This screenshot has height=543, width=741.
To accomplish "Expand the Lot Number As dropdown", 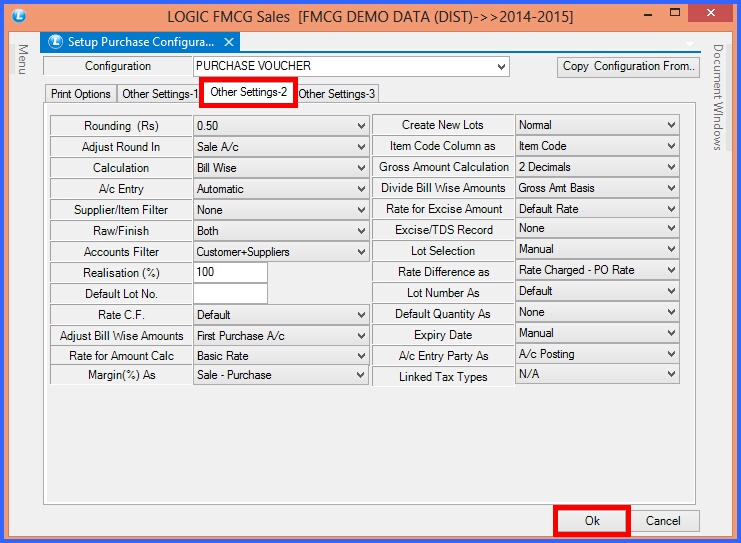I will 597,291.
